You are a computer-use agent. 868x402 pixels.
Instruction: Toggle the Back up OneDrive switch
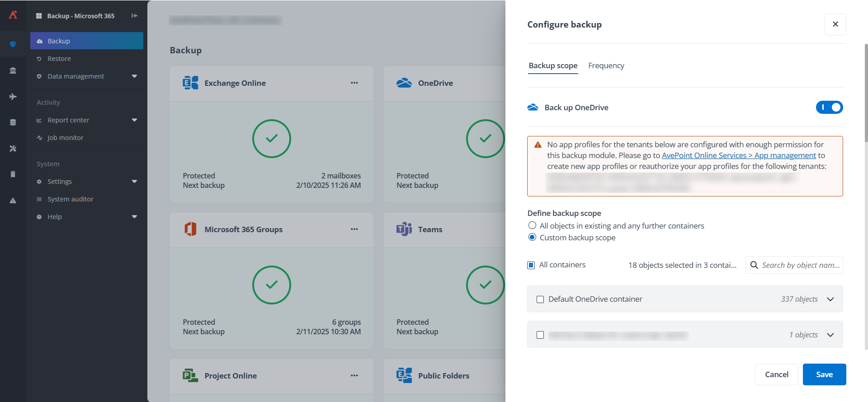[x=829, y=108]
